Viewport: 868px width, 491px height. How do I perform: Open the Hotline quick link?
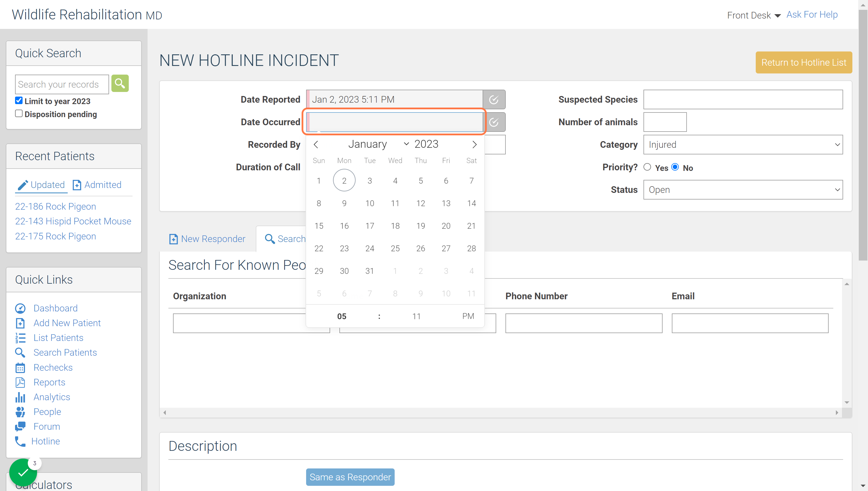45,441
